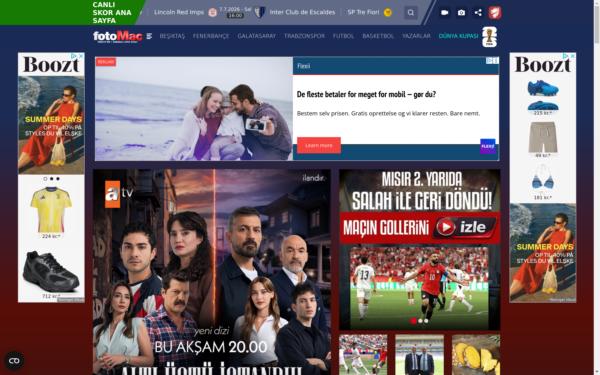Open the Salah ile geri döndü headline
600x375 pixels.
pos(421,191)
